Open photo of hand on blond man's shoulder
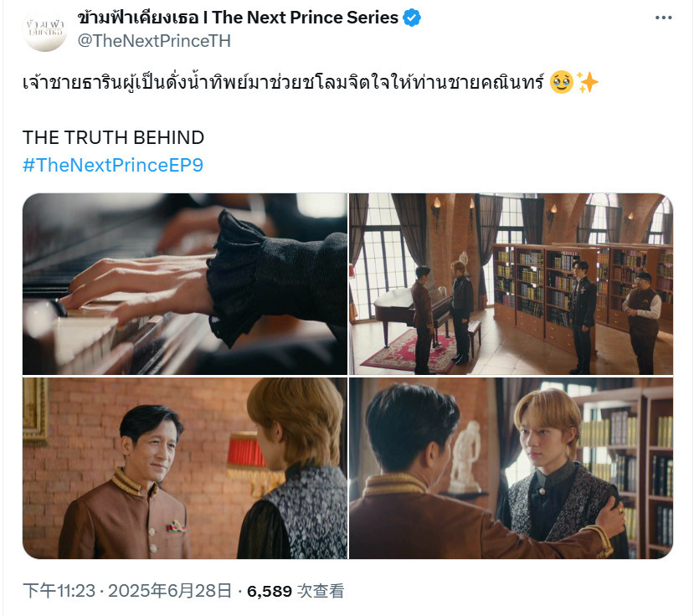The width and height of the screenshot is (699, 616). tap(511, 468)
